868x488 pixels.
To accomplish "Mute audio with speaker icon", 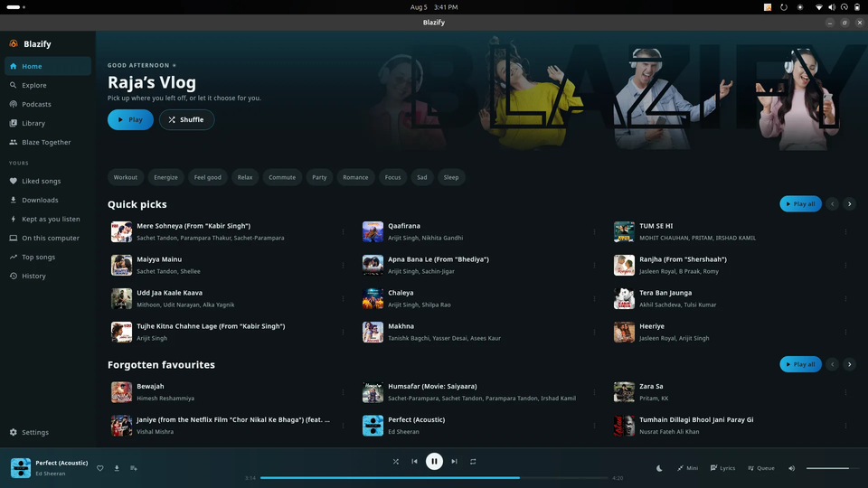I will click(x=792, y=468).
